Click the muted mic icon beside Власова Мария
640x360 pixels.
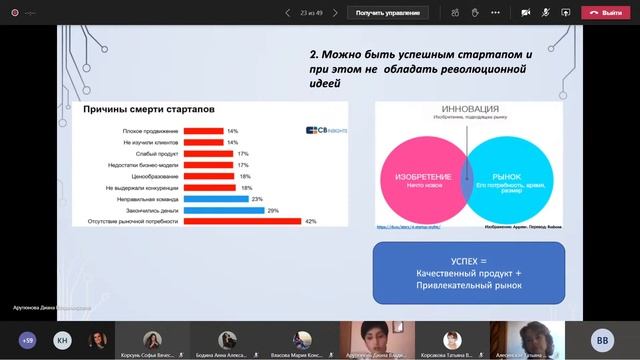coord(331,356)
